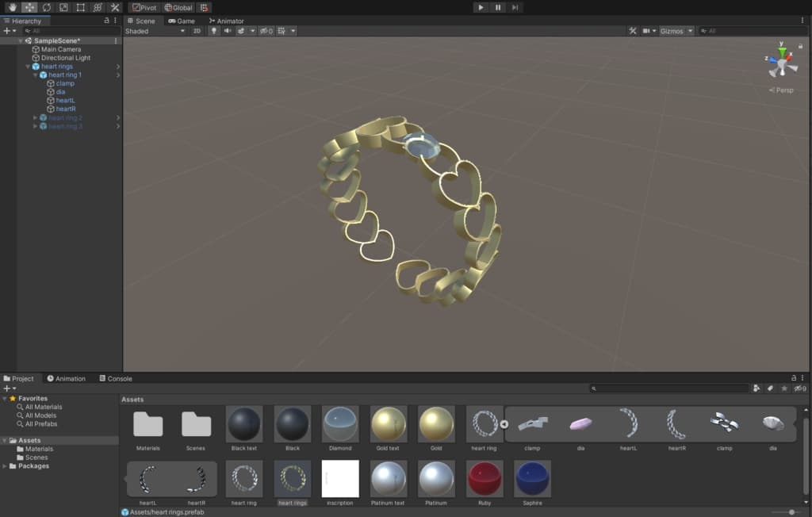Select the Rotate tool
Image resolution: width=812 pixels, height=517 pixels.
[x=46, y=7]
